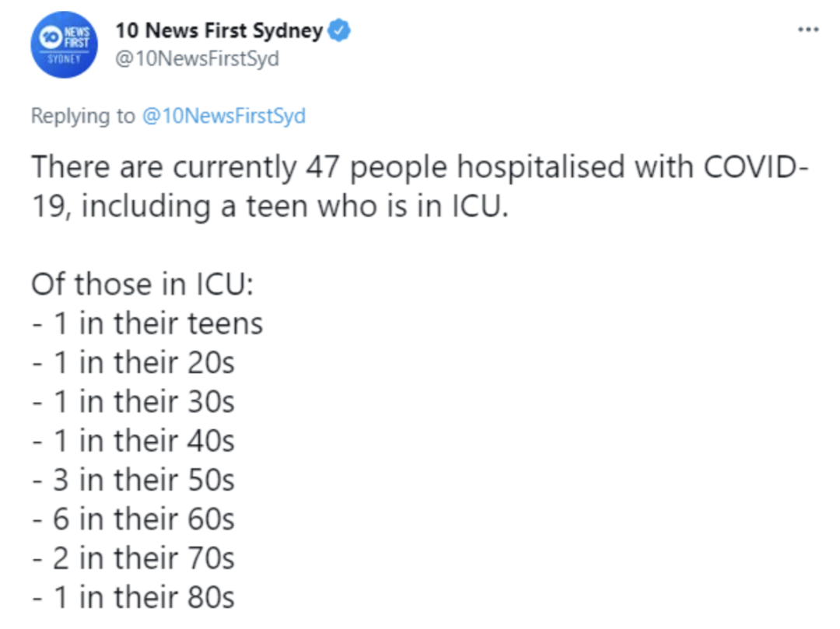The width and height of the screenshot is (840, 629).
Task: Click the '1 in their 20s' line
Action: pyautogui.click(x=134, y=362)
